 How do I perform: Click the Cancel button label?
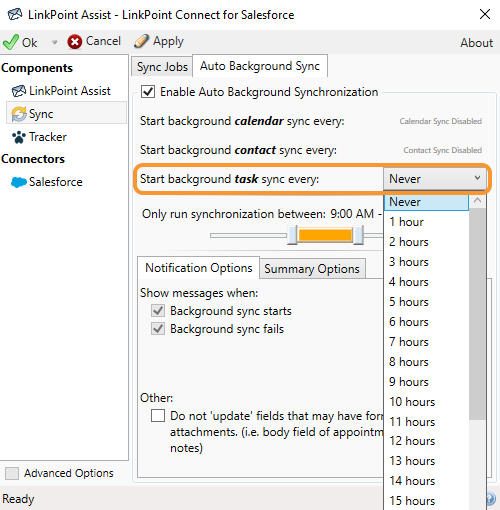(103, 41)
